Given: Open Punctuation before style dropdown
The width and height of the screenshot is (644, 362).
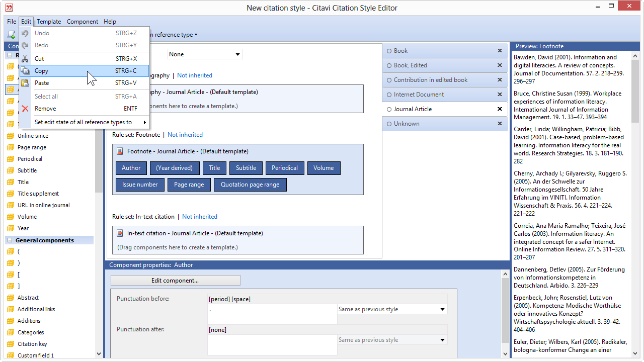Looking at the screenshot, I should [392, 309].
